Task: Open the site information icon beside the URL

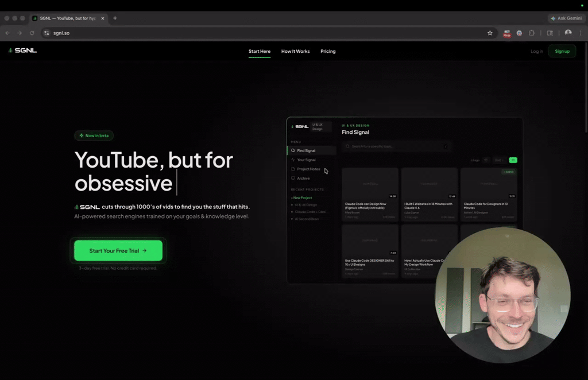Action: point(47,33)
